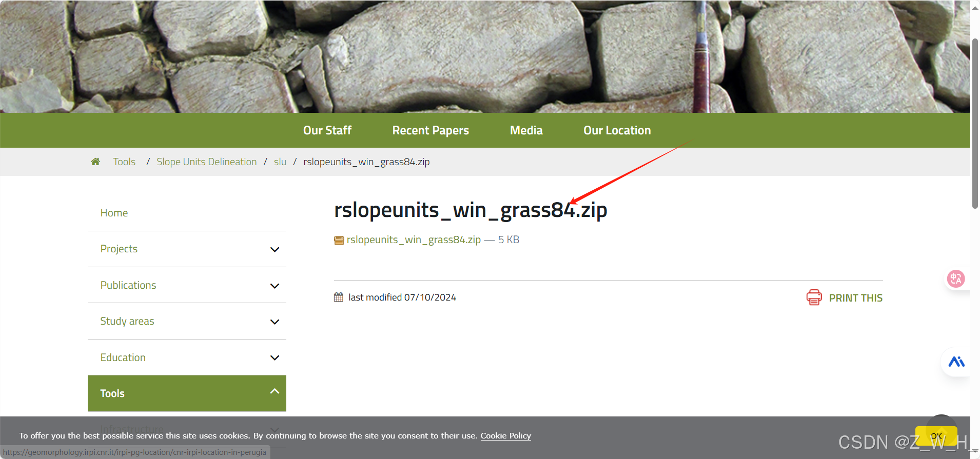
Task: Follow the Cookie Policy link
Action: click(x=506, y=435)
